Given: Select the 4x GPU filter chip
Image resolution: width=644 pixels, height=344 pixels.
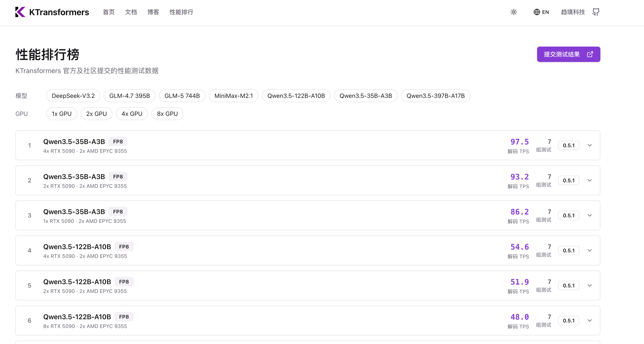Looking at the screenshot, I should (x=132, y=114).
